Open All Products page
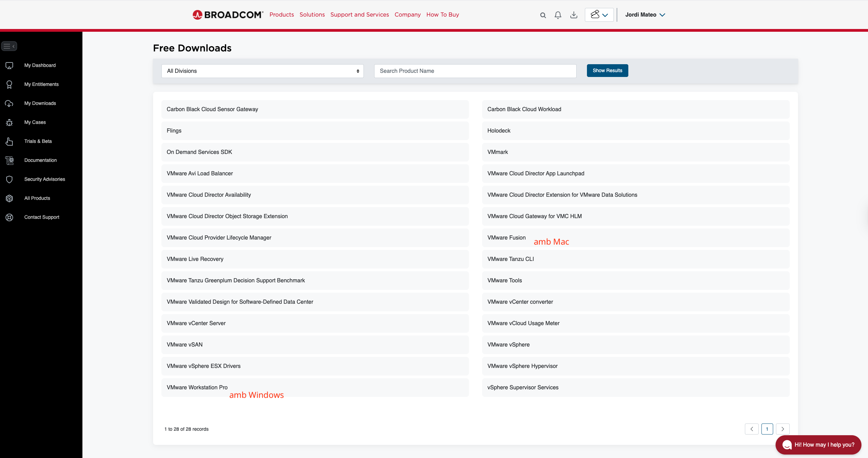Screen dimensions: 868x458 (37, 198)
